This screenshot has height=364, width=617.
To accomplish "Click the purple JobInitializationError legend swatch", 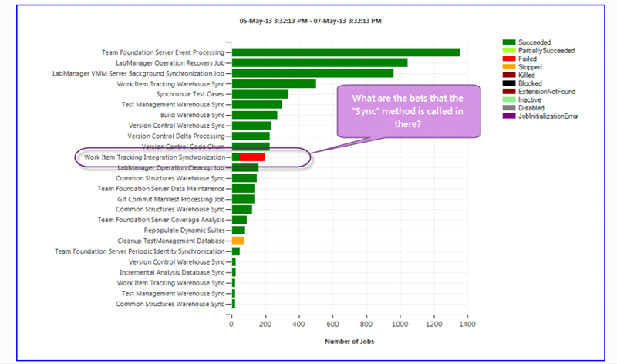I will [x=509, y=116].
